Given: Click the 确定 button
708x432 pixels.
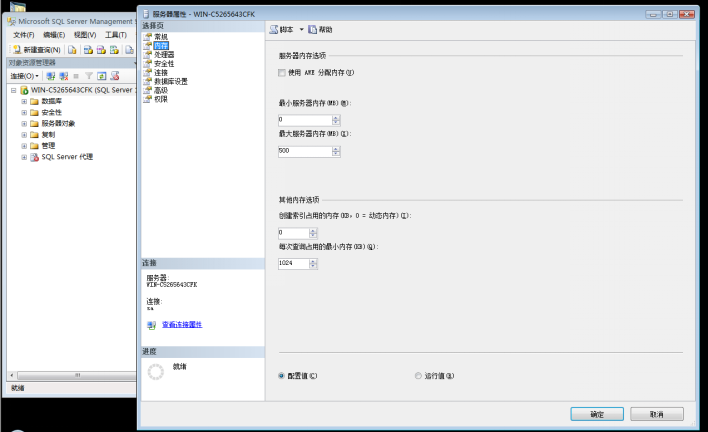Looking at the screenshot, I should click(597, 414).
